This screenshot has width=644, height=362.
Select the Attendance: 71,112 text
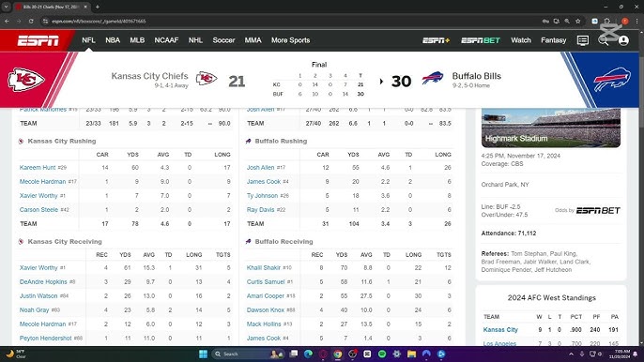point(509,234)
